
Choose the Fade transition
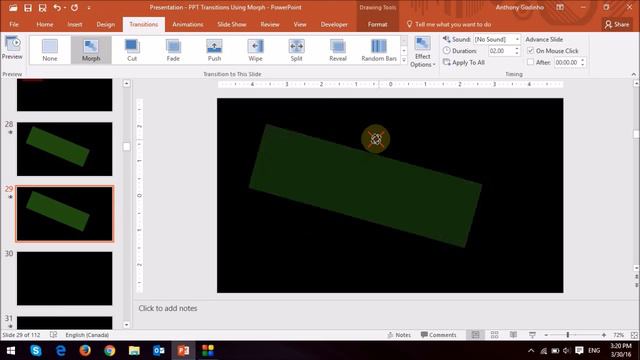(173, 50)
